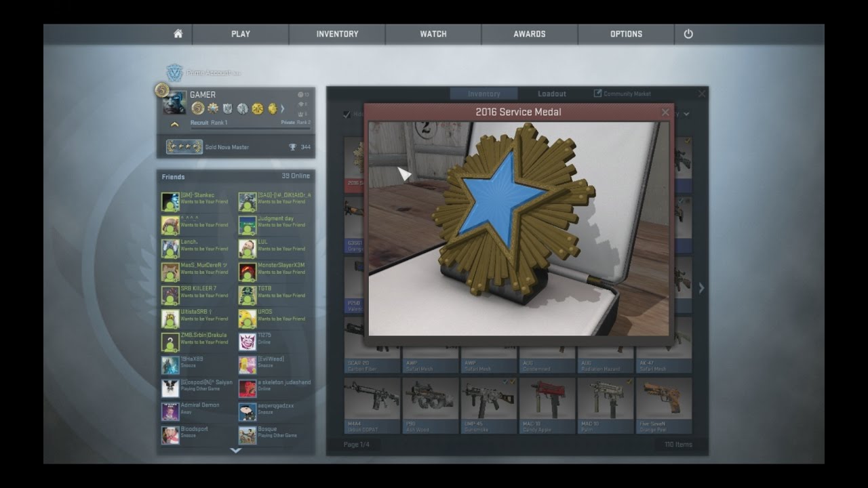
Task: Click the 110 Items count
Action: [678, 445]
